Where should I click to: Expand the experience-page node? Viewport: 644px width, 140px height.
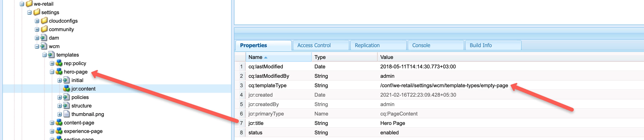[x=52, y=131]
